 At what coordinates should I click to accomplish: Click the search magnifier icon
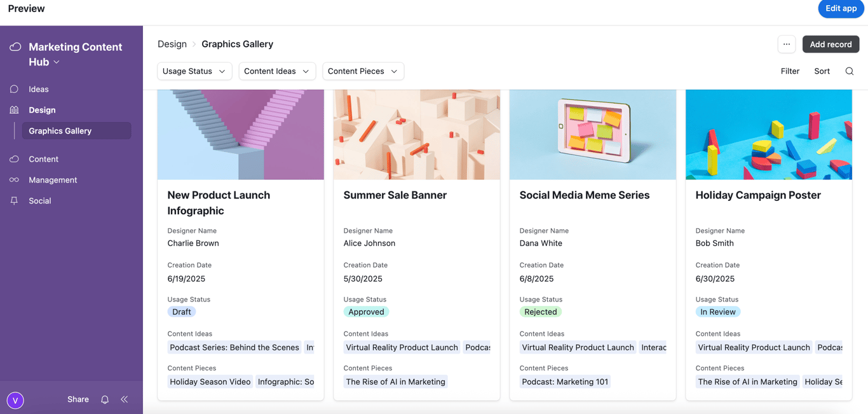click(x=850, y=71)
